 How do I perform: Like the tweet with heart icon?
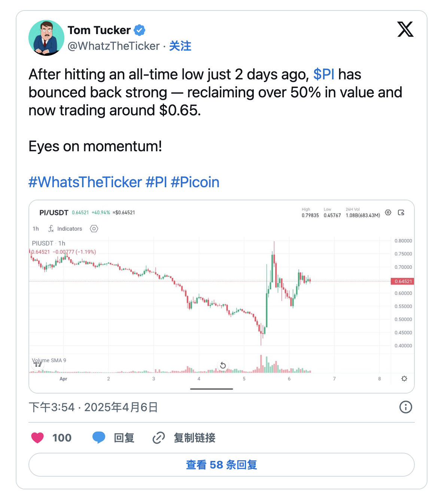[37, 437]
